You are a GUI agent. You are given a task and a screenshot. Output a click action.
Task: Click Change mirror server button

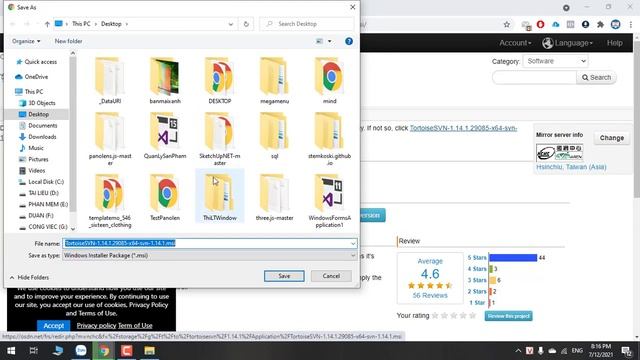[611, 138]
